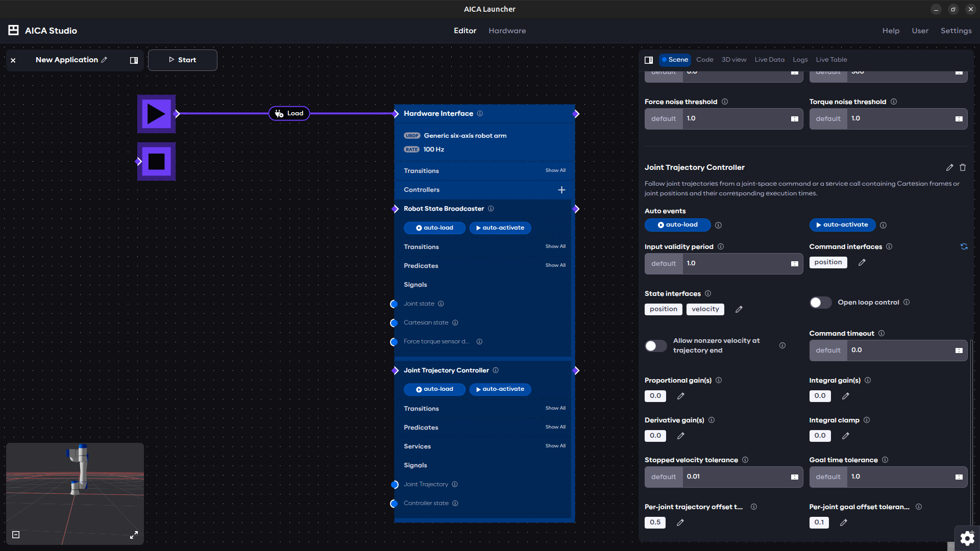Start the application
980x551 pixels.
coord(182,60)
